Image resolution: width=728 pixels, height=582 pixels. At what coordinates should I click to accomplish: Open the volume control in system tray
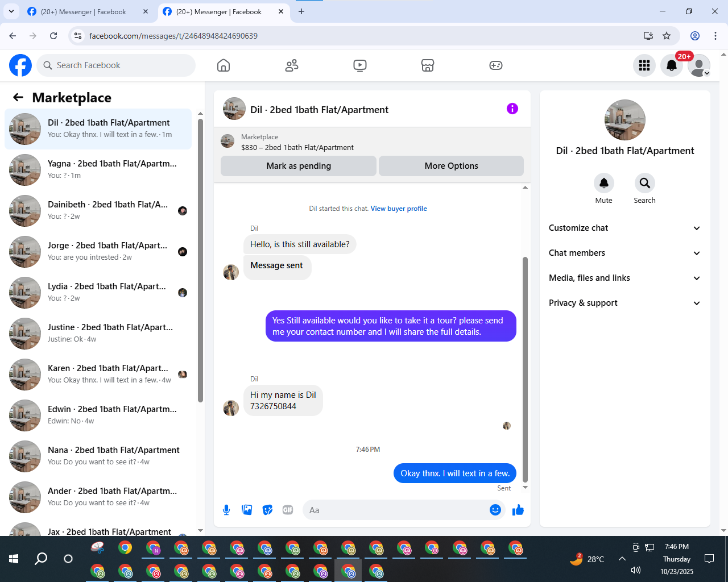636,570
